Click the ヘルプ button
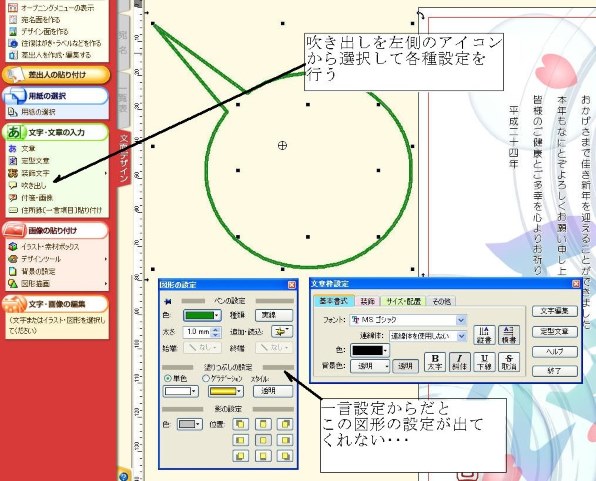This screenshot has height=481, width=596. [x=555, y=351]
